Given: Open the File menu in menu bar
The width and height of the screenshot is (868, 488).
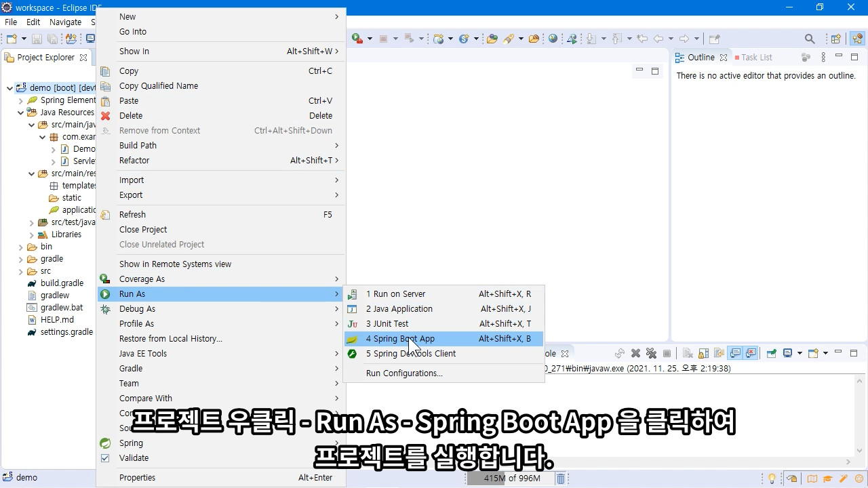Looking at the screenshot, I should 11,22.
